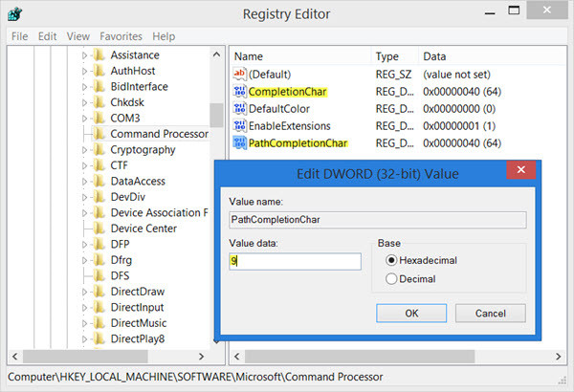574x392 pixels.
Task: Click the Assistance folder icon
Action: tap(99, 54)
